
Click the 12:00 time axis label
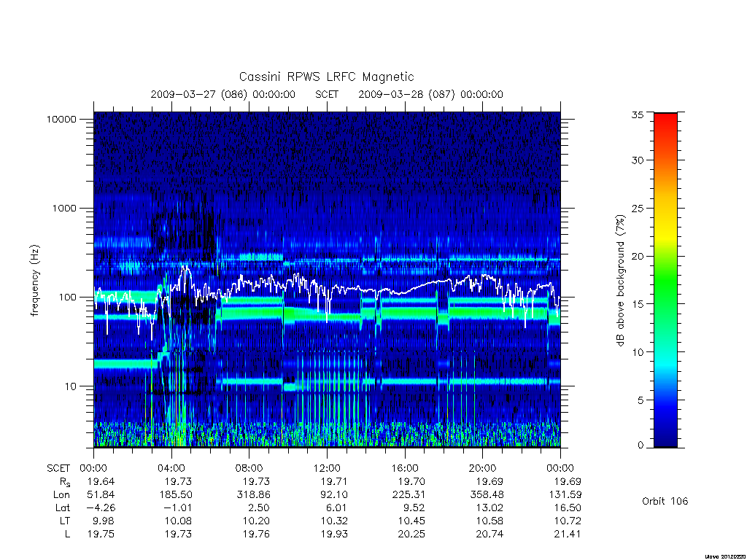(x=327, y=468)
